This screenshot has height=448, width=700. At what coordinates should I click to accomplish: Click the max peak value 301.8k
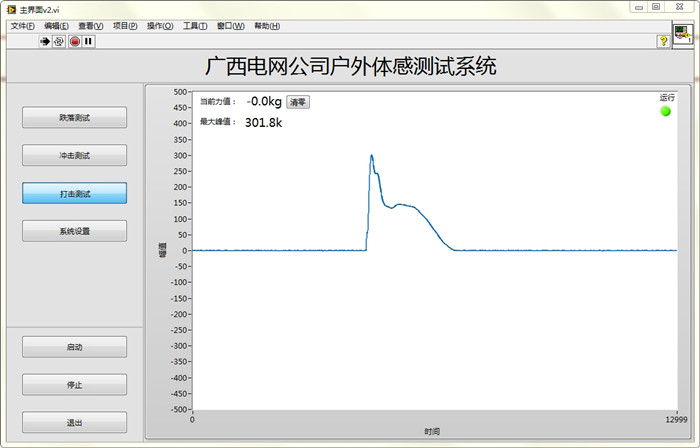click(x=263, y=122)
